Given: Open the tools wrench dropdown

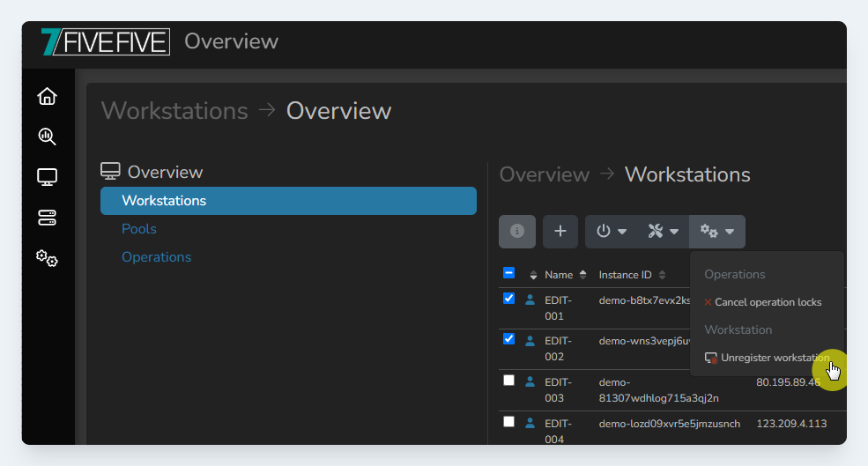Looking at the screenshot, I should tap(663, 231).
